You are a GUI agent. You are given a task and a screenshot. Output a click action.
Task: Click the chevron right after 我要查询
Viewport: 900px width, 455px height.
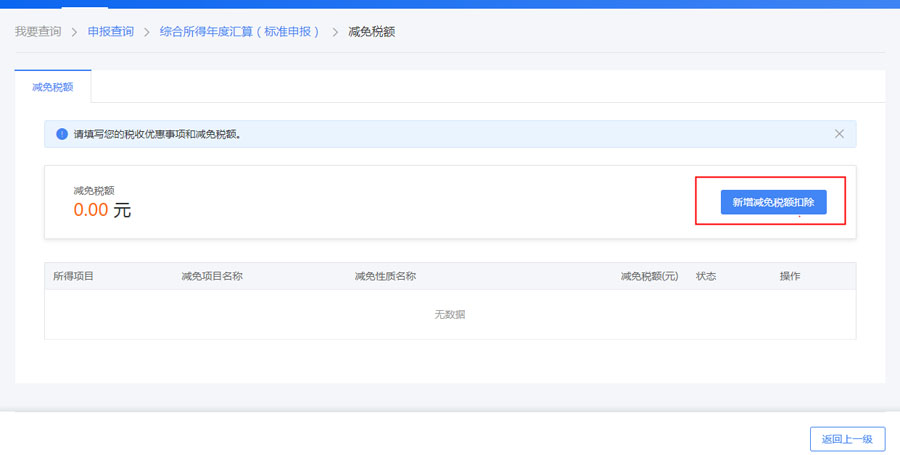(75, 32)
